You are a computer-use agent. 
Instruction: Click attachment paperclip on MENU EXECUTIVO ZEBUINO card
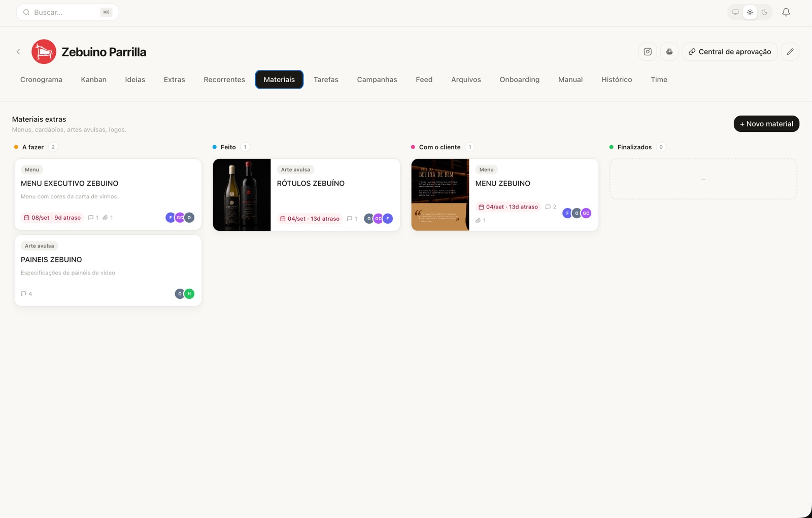coord(105,218)
